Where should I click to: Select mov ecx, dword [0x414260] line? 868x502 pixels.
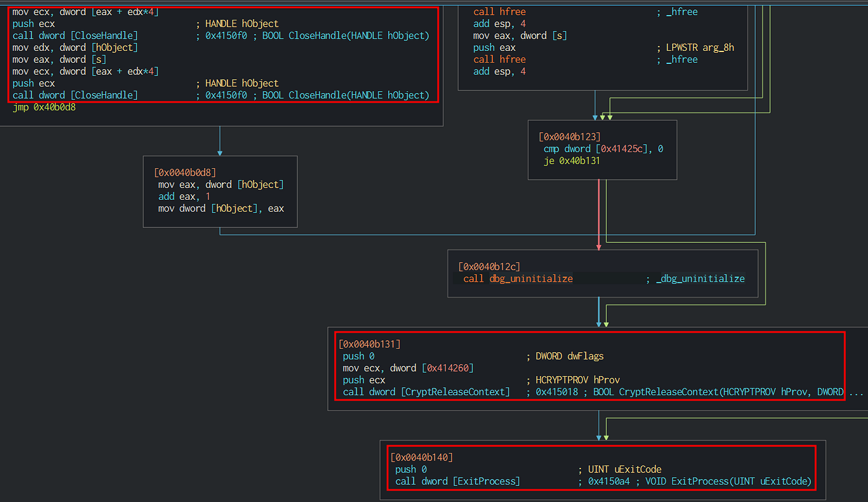coord(408,368)
